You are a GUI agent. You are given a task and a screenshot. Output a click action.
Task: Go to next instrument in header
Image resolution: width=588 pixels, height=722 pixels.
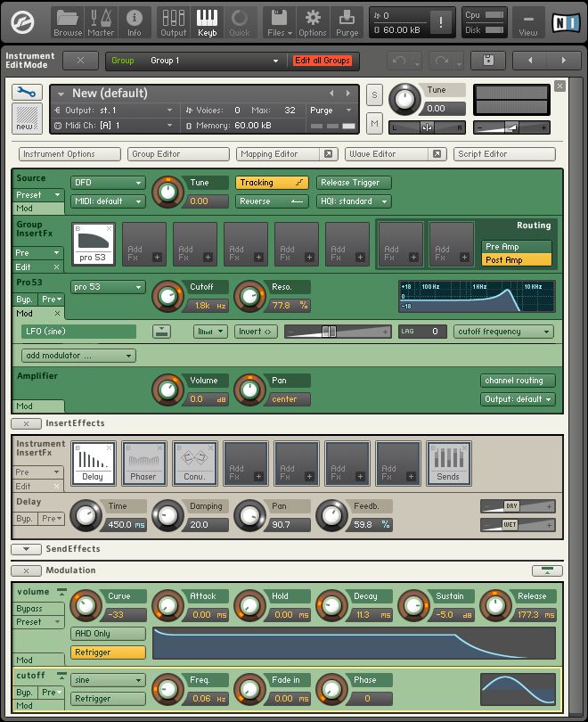564,61
